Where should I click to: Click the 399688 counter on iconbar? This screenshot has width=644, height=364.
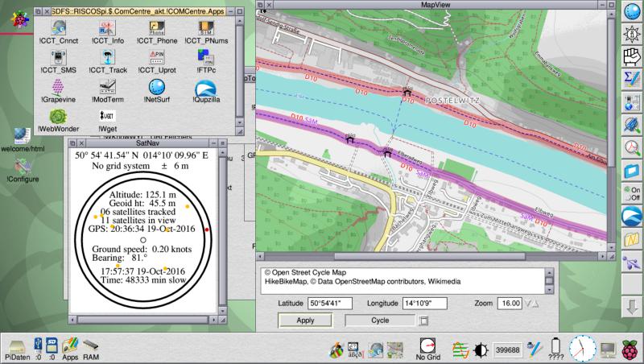point(508,350)
